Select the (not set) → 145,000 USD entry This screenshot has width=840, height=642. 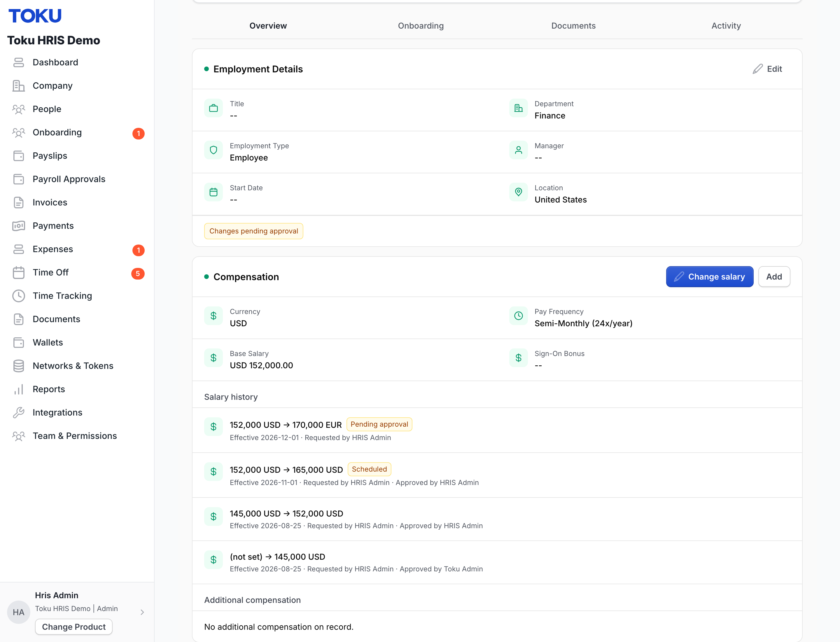coord(497,562)
